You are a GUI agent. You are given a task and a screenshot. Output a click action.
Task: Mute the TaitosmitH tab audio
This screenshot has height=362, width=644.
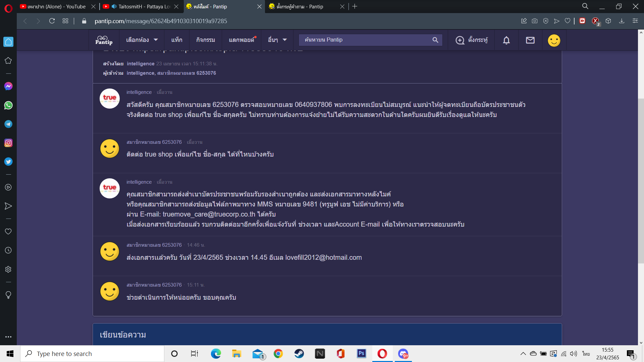pos(114,6)
